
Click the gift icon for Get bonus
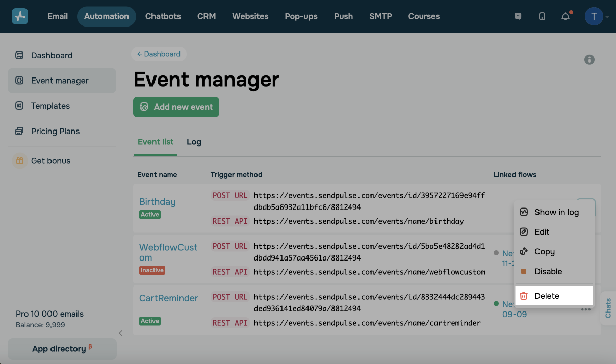(20, 161)
